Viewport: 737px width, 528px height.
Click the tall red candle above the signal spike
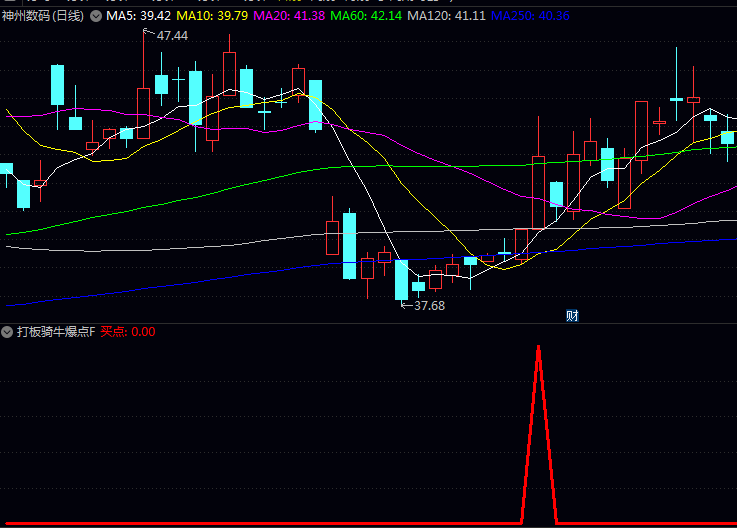(538, 192)
